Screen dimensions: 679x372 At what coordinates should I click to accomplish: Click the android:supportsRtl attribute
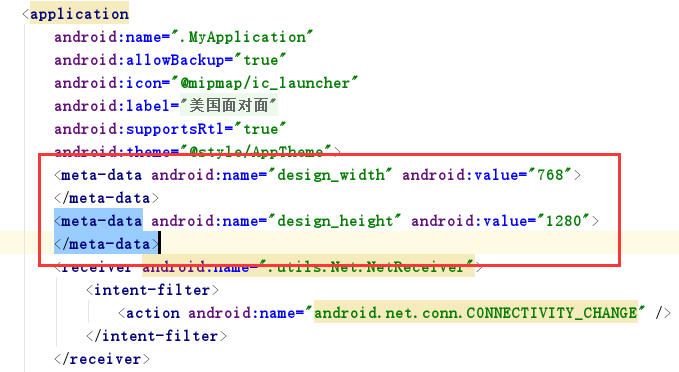click(x=139, y=129)
